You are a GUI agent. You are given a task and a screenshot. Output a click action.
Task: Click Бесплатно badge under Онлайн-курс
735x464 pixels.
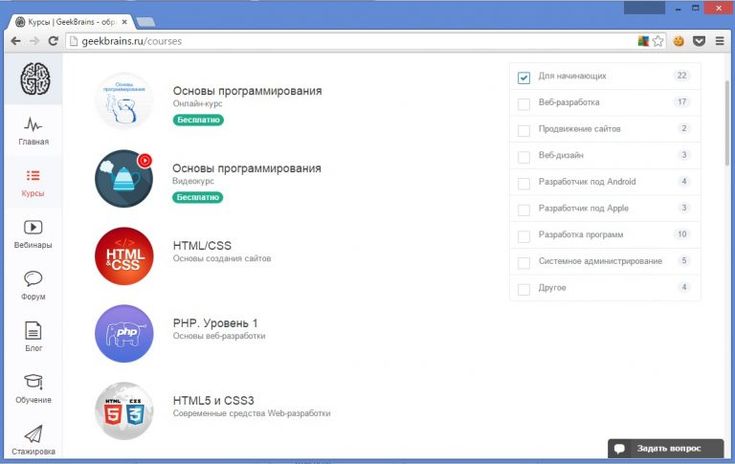pyautogui.click(x=198, y=120)
